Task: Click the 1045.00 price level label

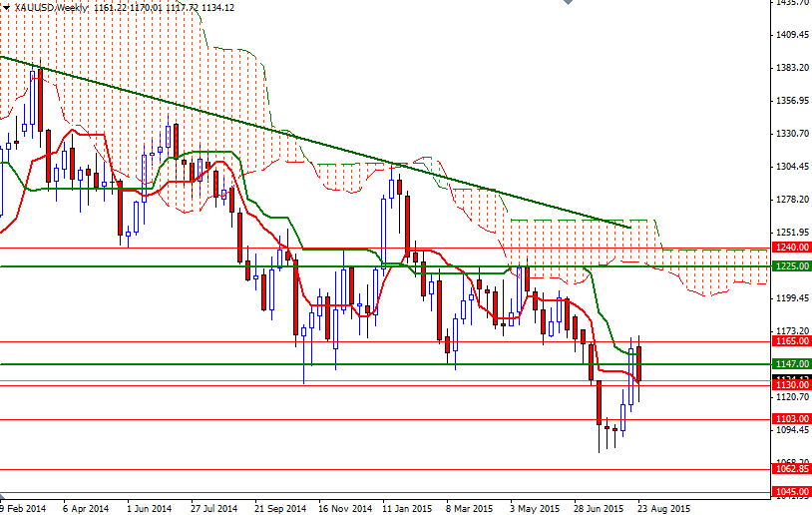Action: click(x=791, y=491)
